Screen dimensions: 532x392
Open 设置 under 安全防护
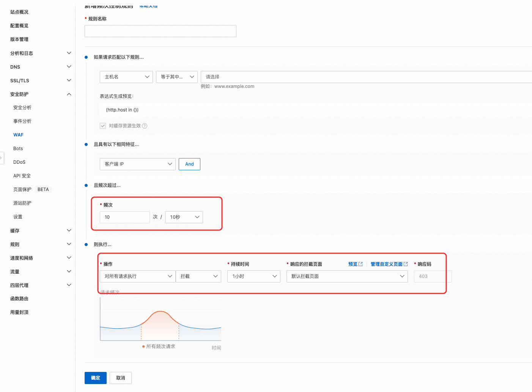18,217
